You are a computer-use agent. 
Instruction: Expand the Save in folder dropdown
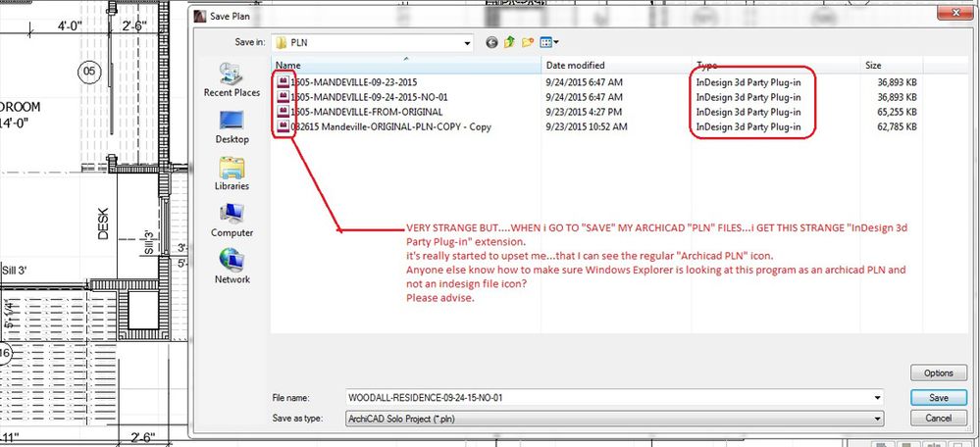coord(467,43)
